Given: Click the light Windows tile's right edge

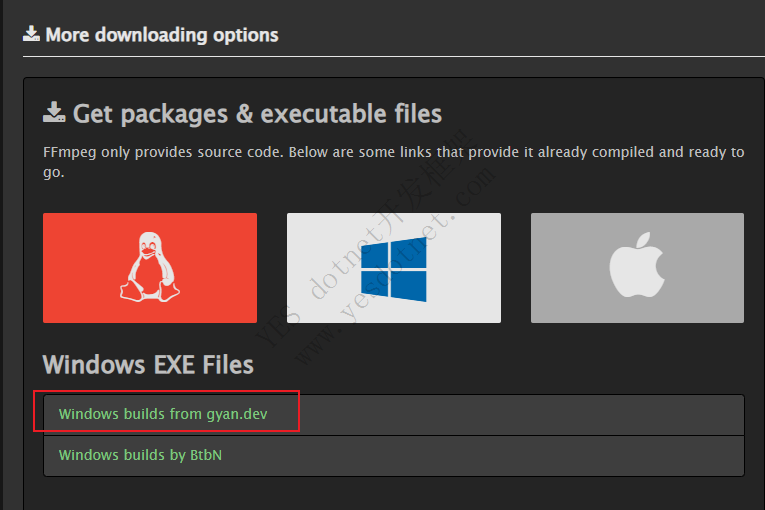Looking at the screenshot, I should click(495, 267).
